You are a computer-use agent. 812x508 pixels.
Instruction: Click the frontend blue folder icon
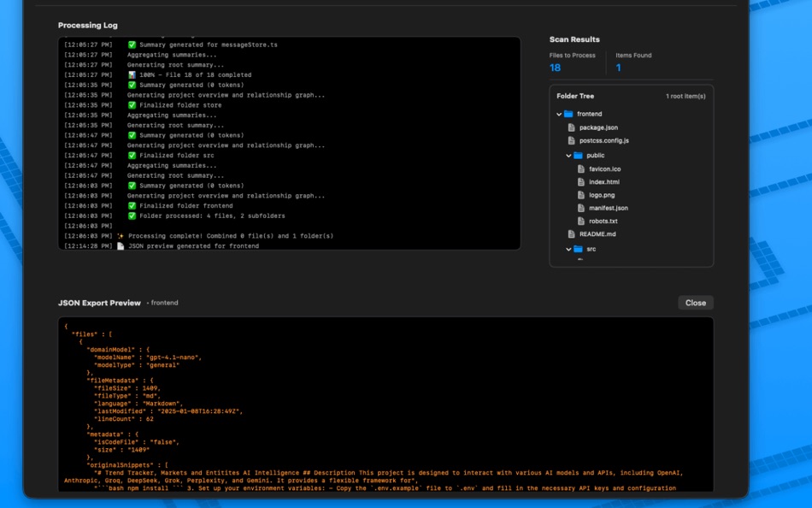(568, 114)
